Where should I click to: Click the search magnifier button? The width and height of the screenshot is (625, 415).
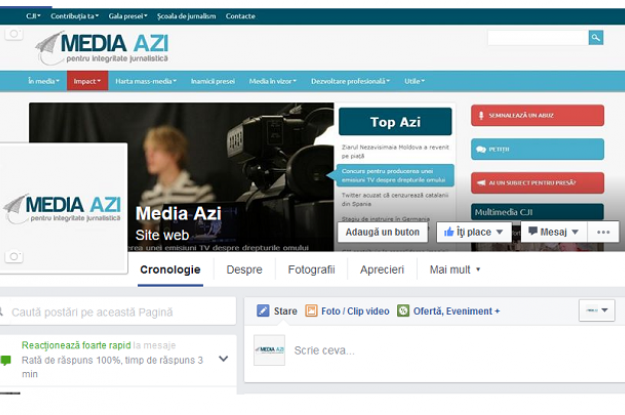click(x=596, y=37)
